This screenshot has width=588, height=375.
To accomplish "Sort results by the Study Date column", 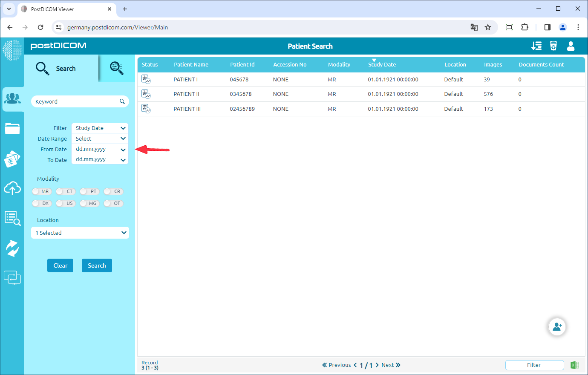I will click(x=381, y=64).
